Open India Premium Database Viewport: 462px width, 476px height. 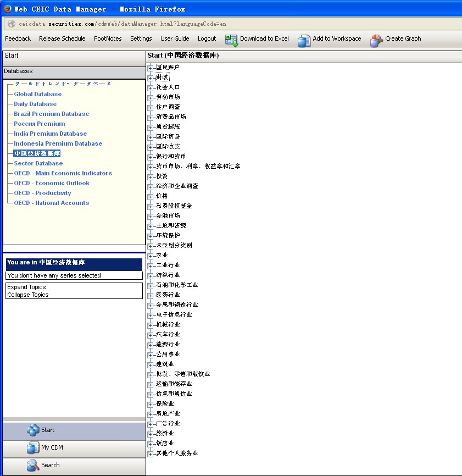50,134
